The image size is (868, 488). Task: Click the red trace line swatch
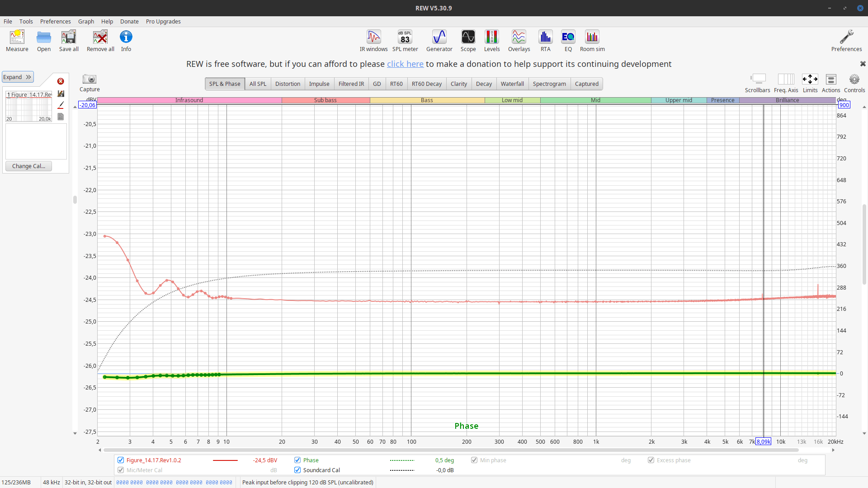225,460
